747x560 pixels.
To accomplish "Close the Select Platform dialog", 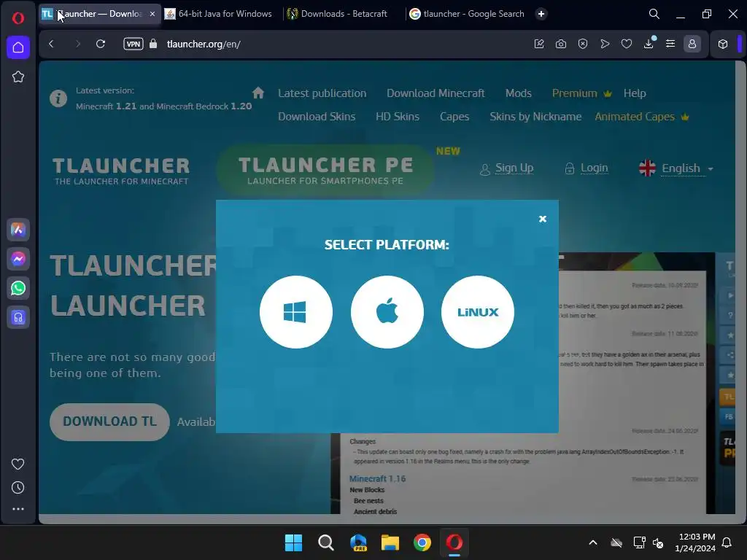I will (543, 219).
